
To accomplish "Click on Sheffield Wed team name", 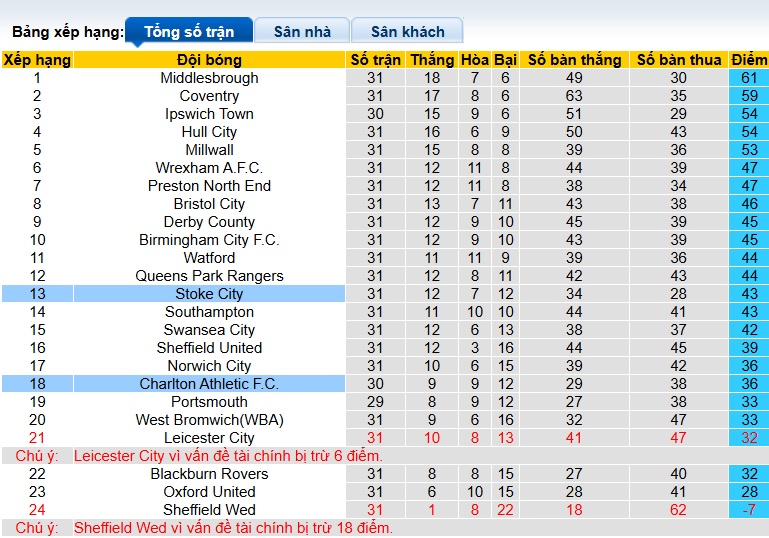I will tap(209, 510).
